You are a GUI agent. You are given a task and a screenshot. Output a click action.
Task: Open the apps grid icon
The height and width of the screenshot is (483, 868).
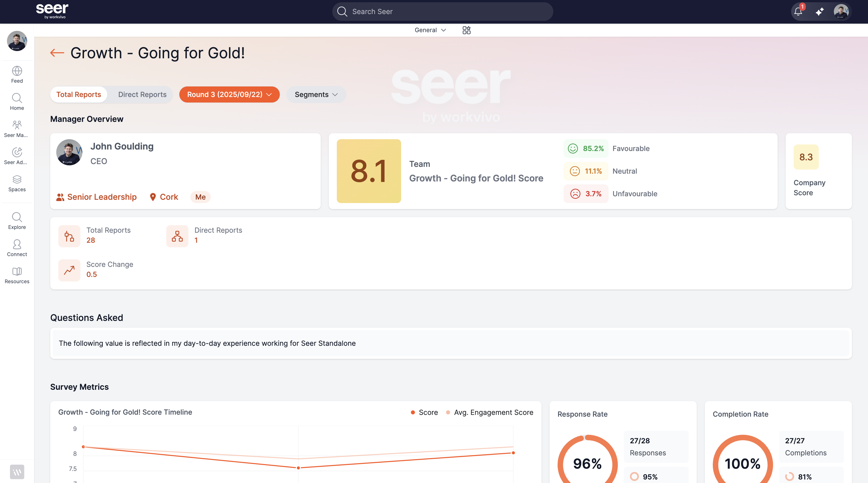(466, 30)
